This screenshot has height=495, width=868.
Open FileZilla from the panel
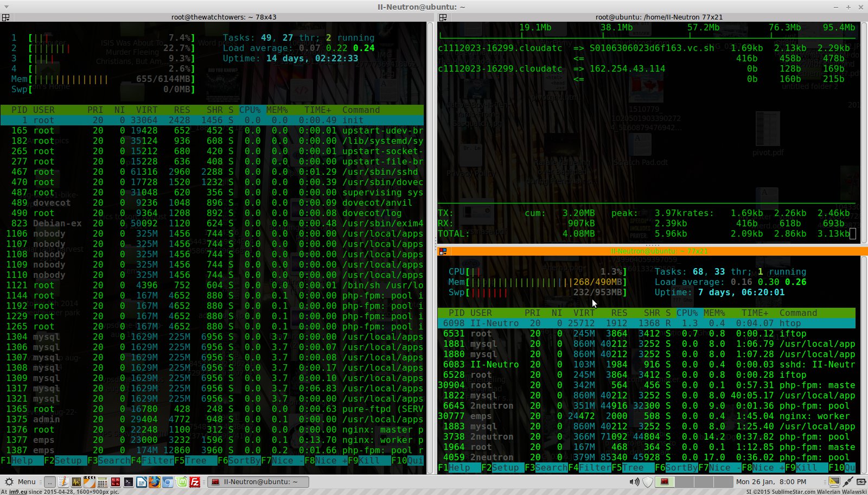[195, 482]
